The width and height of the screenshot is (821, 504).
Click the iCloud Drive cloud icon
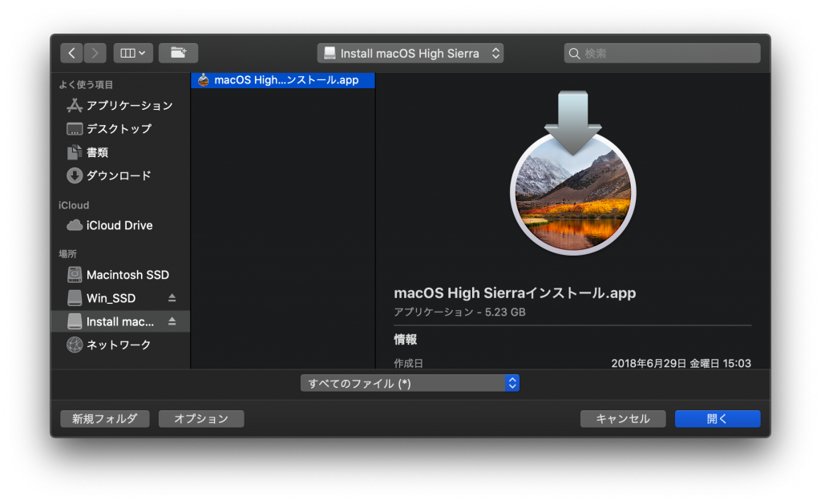75,226
